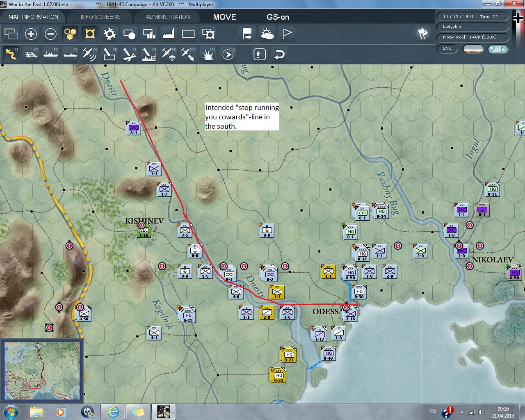Click the minimap overview
525x420 pixels.
[42, 371]
